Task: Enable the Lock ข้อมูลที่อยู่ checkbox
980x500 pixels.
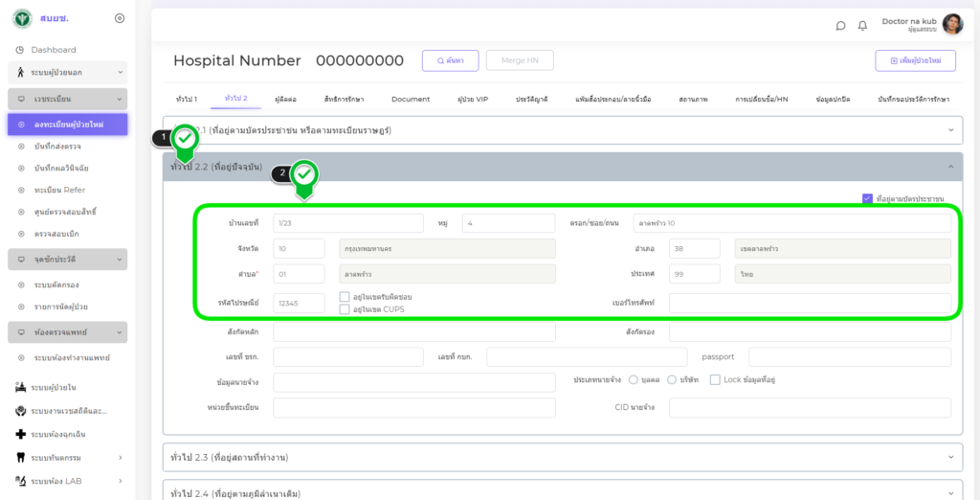Action: (x=714, y=380)
